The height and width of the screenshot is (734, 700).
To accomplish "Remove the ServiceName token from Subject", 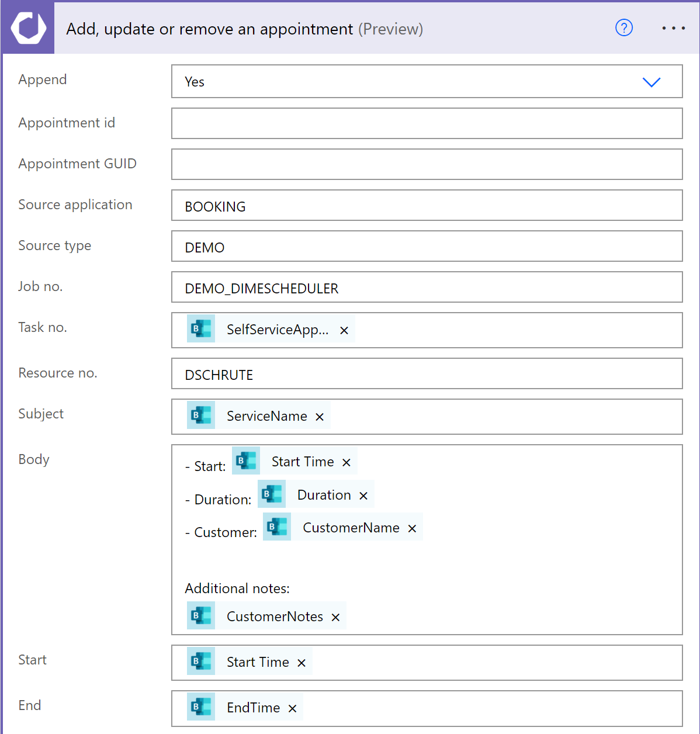I will tap(320, 417).
